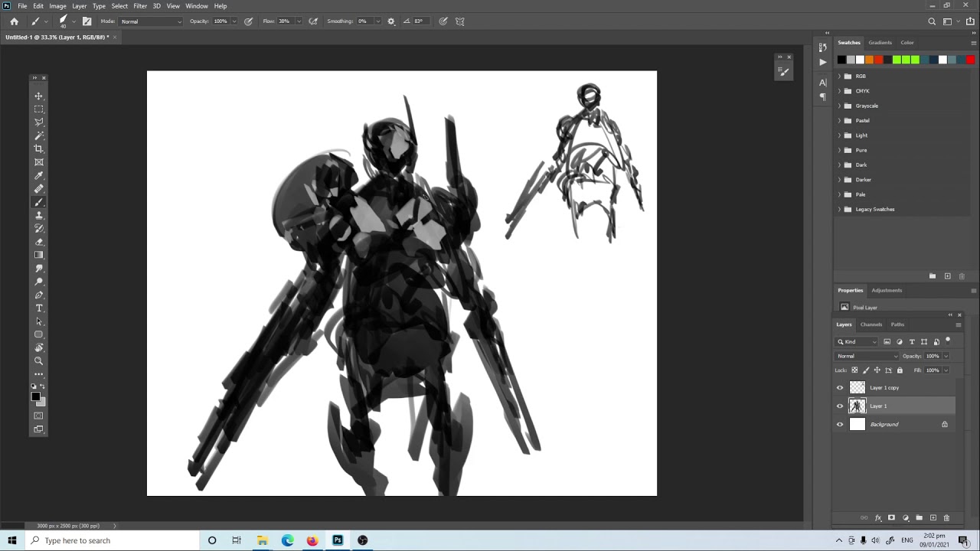Image resolution: width=980 pixels, height=551 pixels.
Task: Open the layer filter Kind dropdown
Action: pyautogui.click(x=857, y=342)
